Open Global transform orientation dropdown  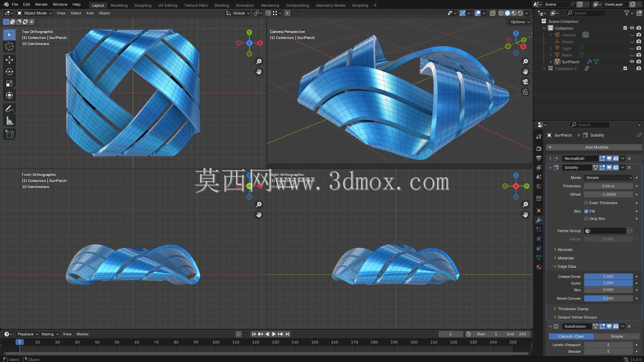pyautogui.click(x=238, y=13)
